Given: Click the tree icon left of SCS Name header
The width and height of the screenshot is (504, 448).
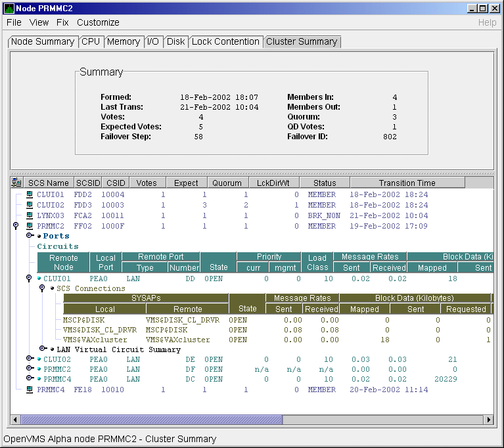Looking at the screenshot, I should pyautogui.click(x=16, y=183).
